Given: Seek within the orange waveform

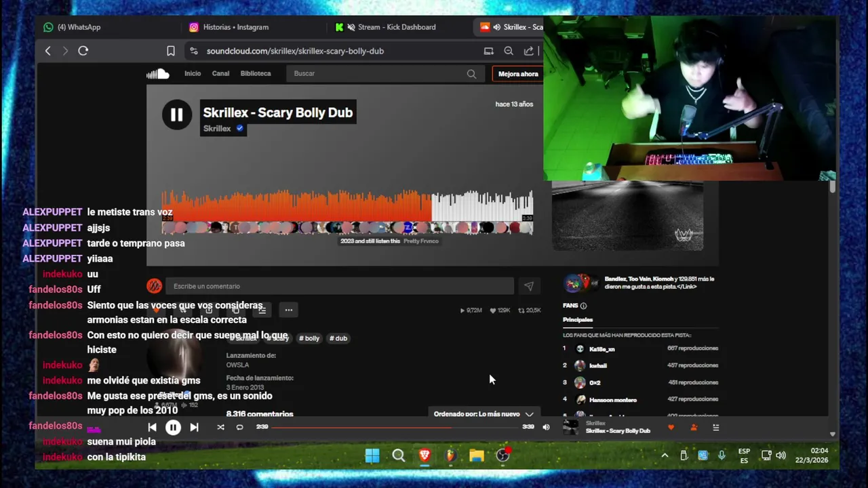Looking at the screenshot, I should [296, 205].
